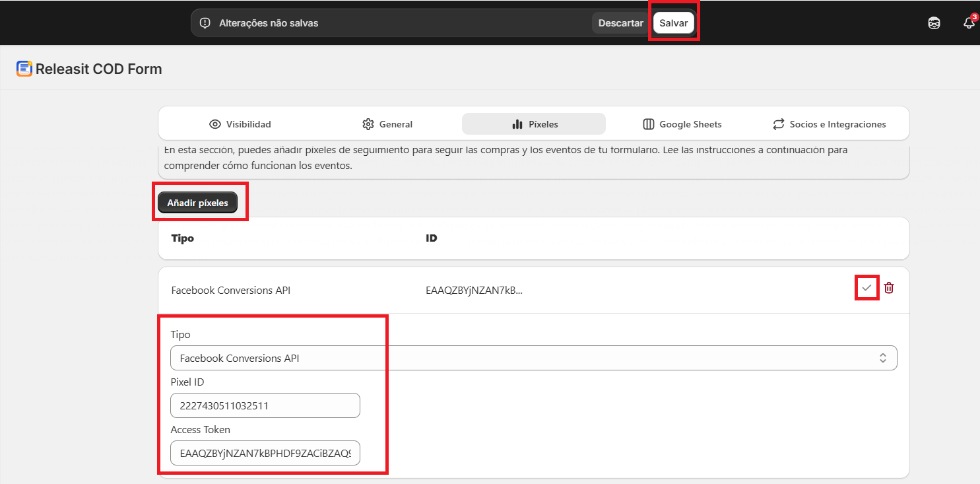Click the gear icon in General tab

tap(368, 124)
